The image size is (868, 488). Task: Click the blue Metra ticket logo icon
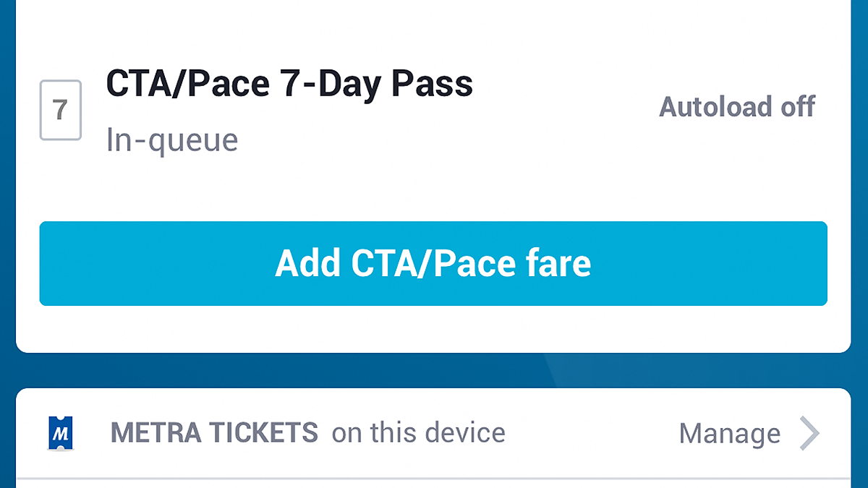pos(62,434)
